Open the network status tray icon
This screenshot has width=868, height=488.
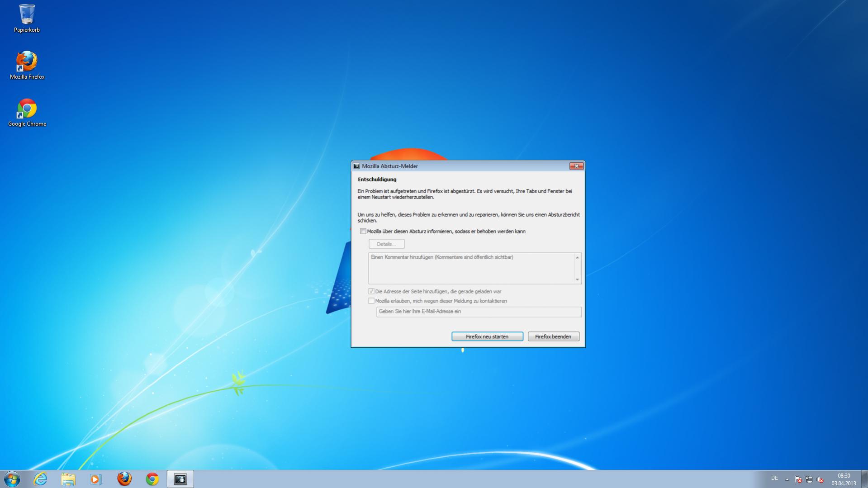click(x=809, y=479)
